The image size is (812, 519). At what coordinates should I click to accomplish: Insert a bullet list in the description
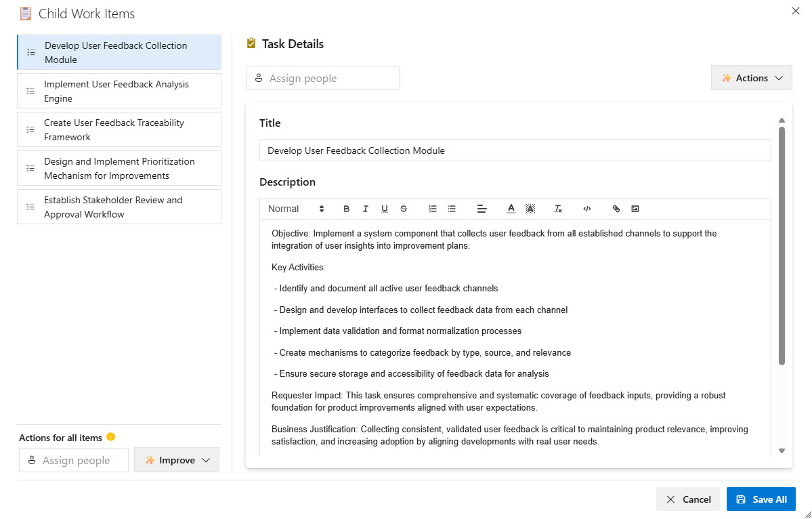click(x=452, y=209)
